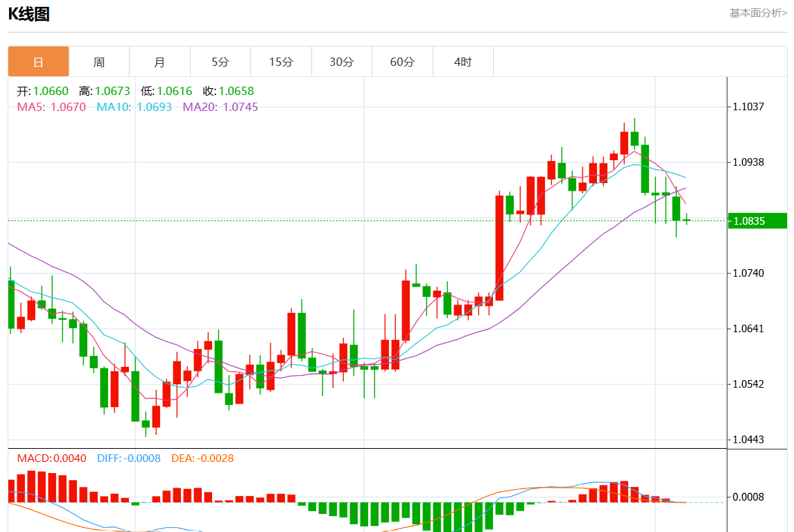The width and height of the screenshot is (794, 532).
Task: Click the DIFF: -0.0008 label
Action: coord(128,458)
